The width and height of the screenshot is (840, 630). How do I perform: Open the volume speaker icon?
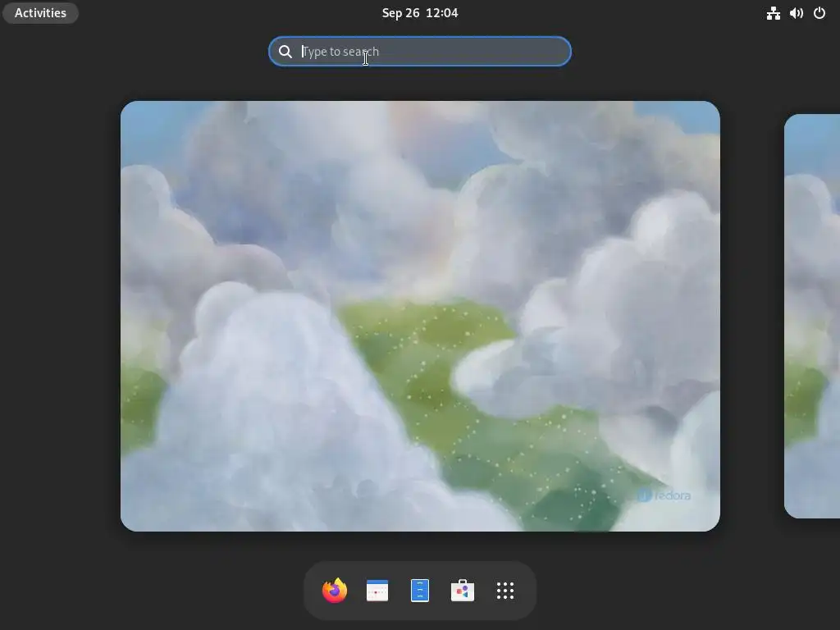(796, 13)
